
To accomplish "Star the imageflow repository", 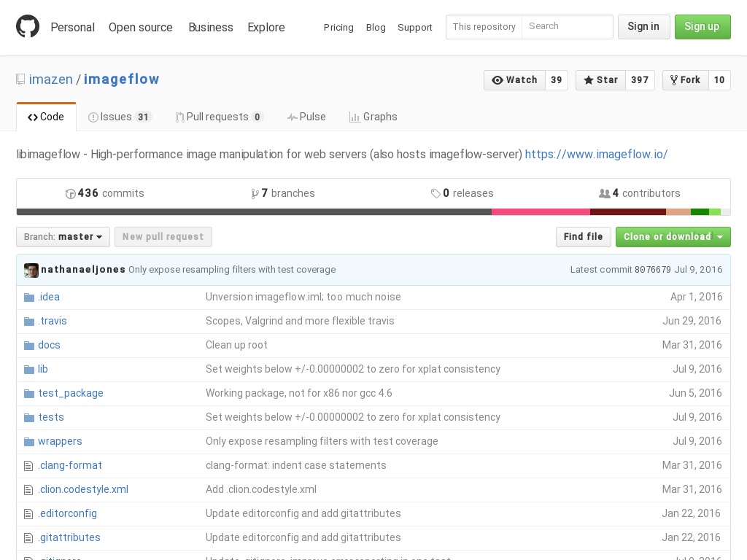I will pos(600,80).
